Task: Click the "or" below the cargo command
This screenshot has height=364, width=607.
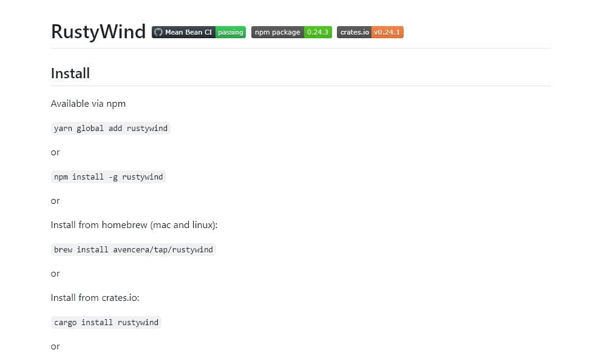Action: pos(55,347)
